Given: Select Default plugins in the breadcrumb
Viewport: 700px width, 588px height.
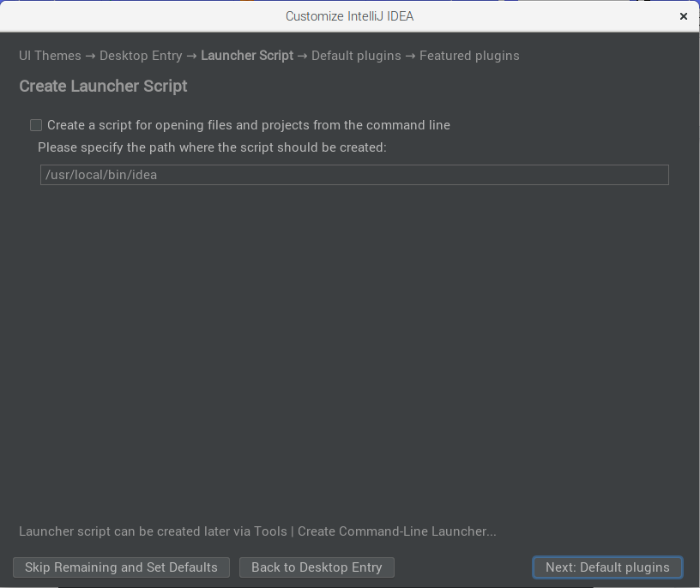Looking at the screenshot, I should click(356, 56).
